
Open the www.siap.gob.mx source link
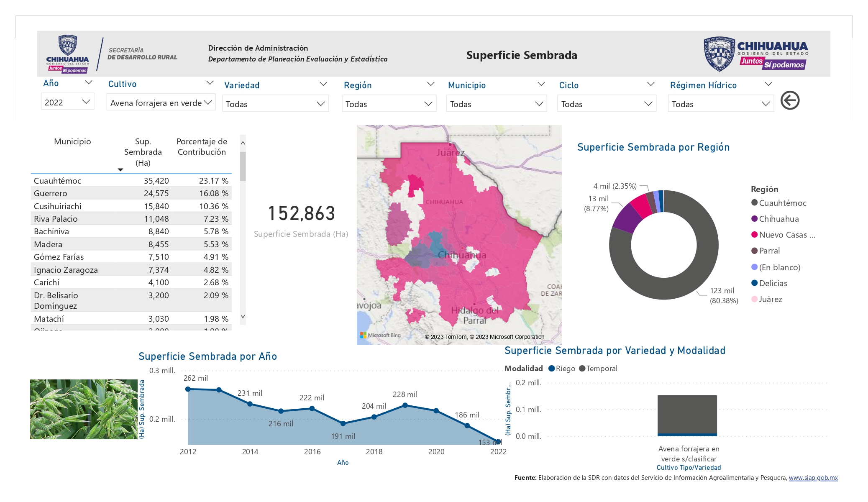tap(813, 478)
